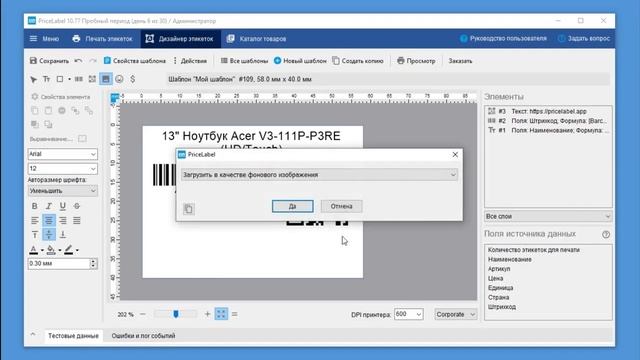Click the Заказать link

(460, 61)
